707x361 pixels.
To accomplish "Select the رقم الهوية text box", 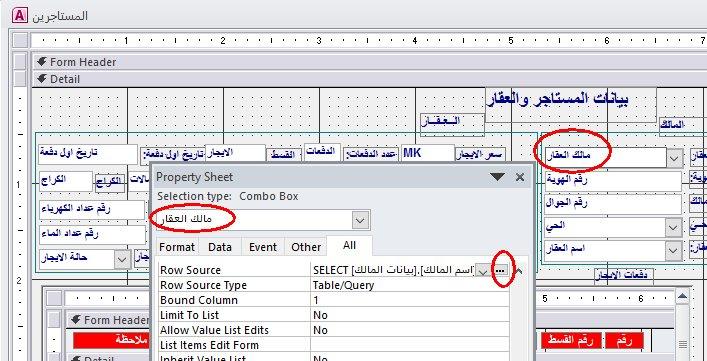I will coord(613,181).
